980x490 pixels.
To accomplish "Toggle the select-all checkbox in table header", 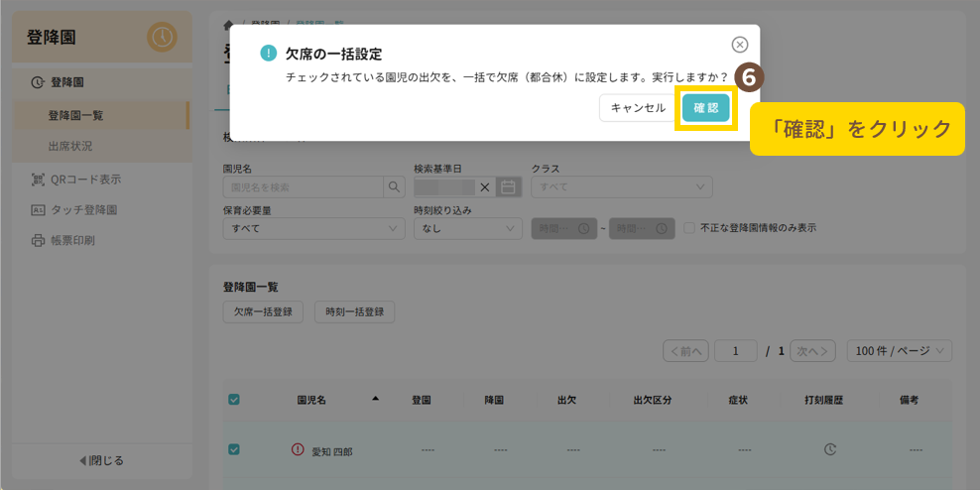I will 234,400.
